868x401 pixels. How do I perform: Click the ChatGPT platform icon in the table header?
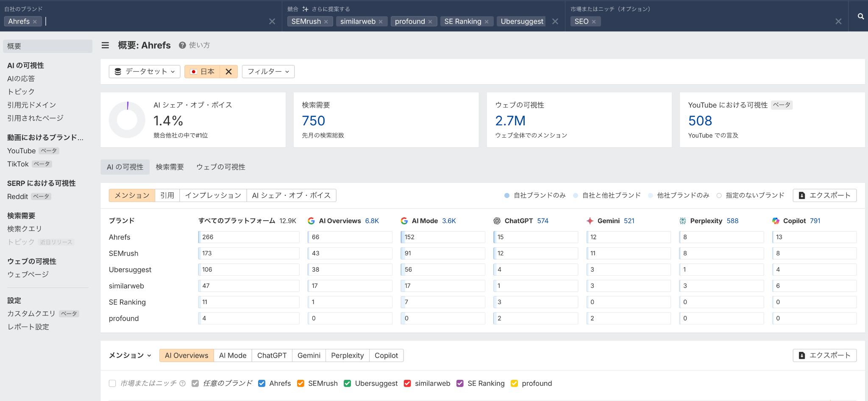[x=498, y=221]
